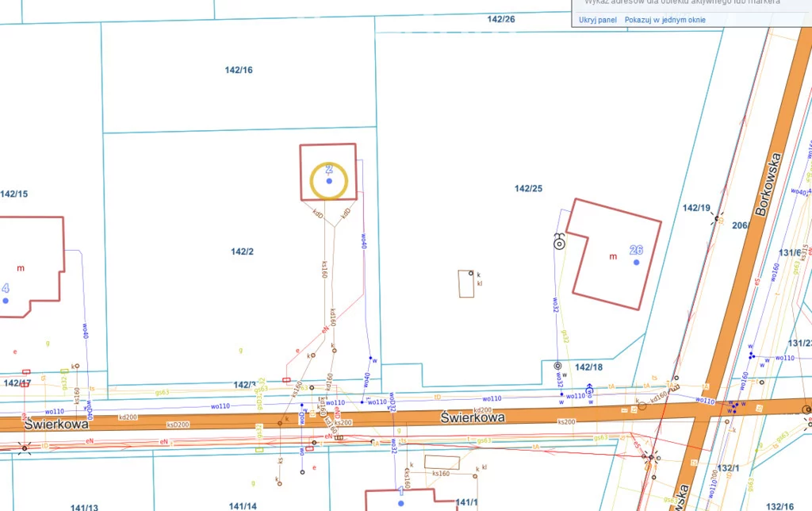Click the well symbol near building 26
Viewport: 812px width, 511px height.
pos(559,242)
